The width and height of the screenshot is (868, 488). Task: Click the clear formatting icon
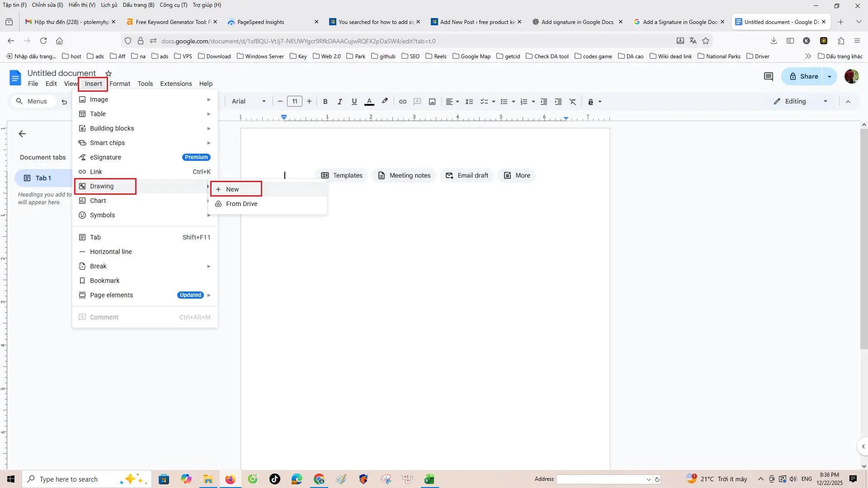click(573, 102)
